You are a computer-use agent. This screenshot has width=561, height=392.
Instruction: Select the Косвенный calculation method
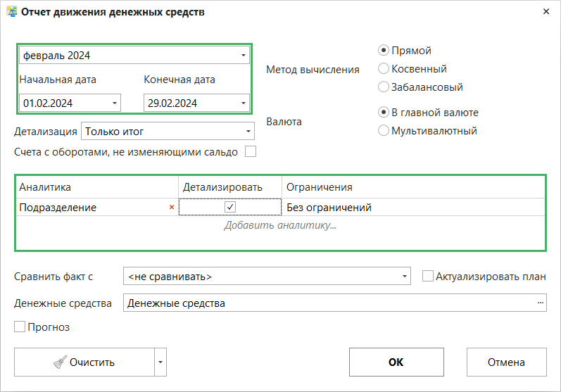384,69
